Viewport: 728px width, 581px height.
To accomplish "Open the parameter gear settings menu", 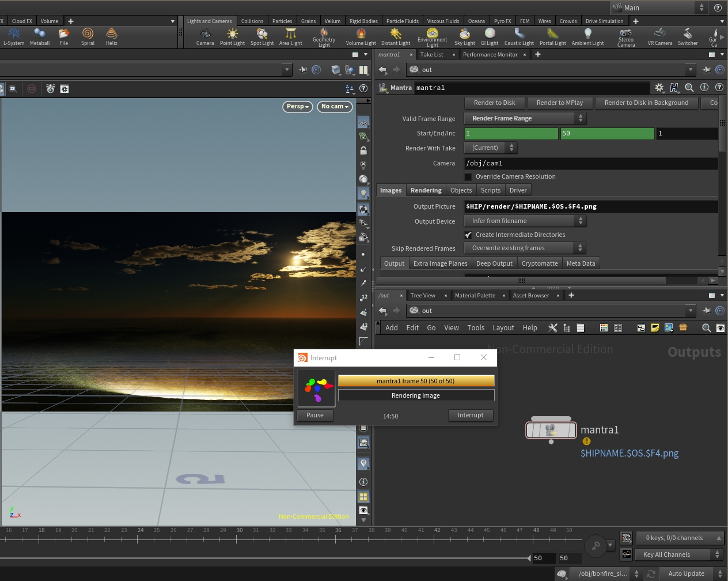I will tap(659, 88).
